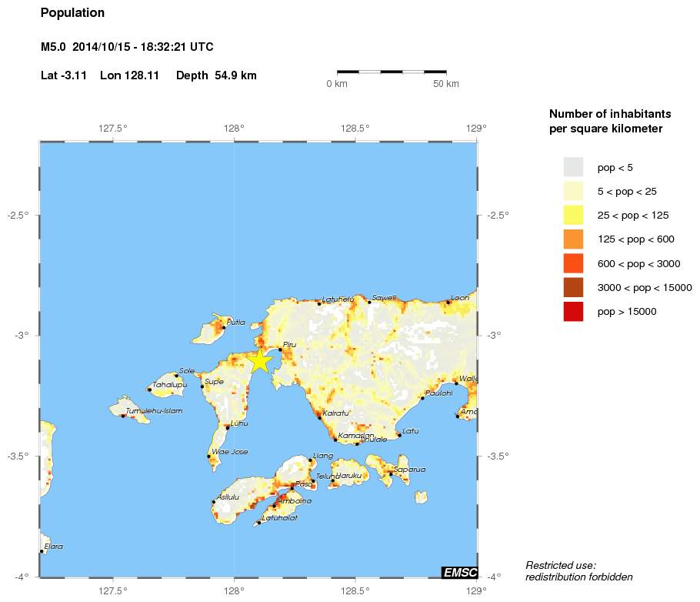The height and width of the screenshot is (602, 700).
Task: Click 'Restricted use: redistribution forbidden' notice
Action: pos(578,571)
